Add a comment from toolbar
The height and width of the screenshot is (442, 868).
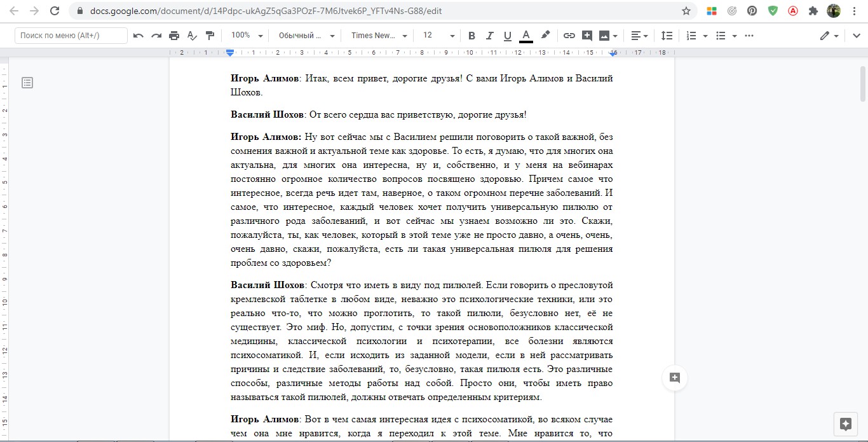[587, 36]
